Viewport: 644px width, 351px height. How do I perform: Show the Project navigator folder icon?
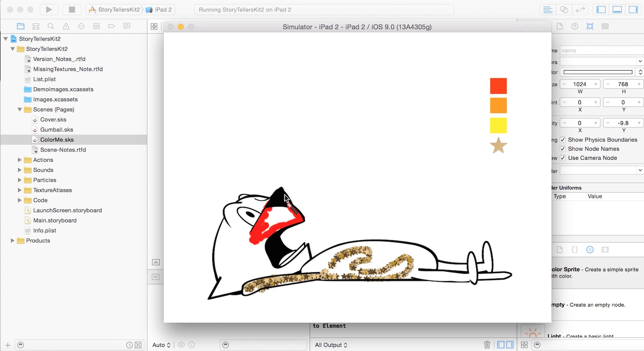20,27
